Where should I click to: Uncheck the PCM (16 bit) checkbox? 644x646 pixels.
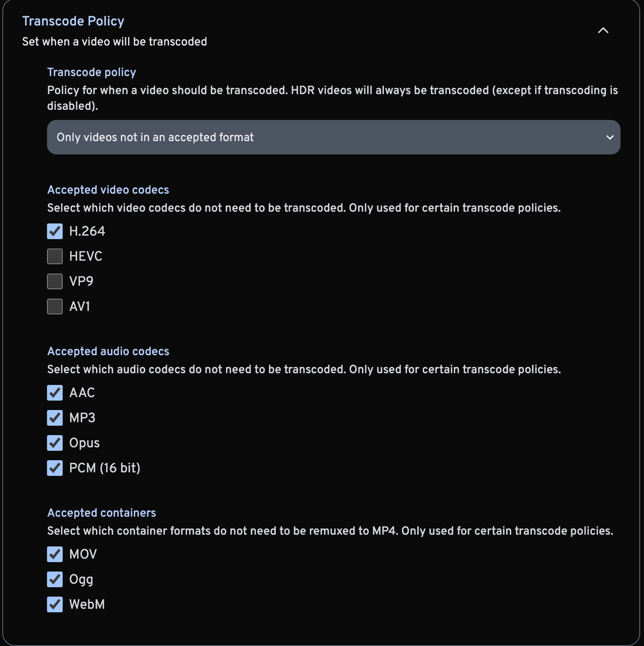tap(55, 468)
